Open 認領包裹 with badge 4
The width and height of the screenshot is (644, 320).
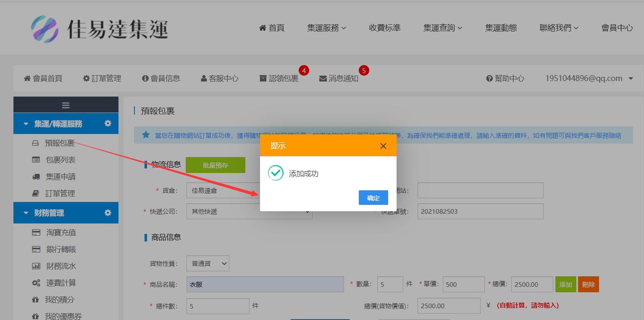tap(279, 79)
